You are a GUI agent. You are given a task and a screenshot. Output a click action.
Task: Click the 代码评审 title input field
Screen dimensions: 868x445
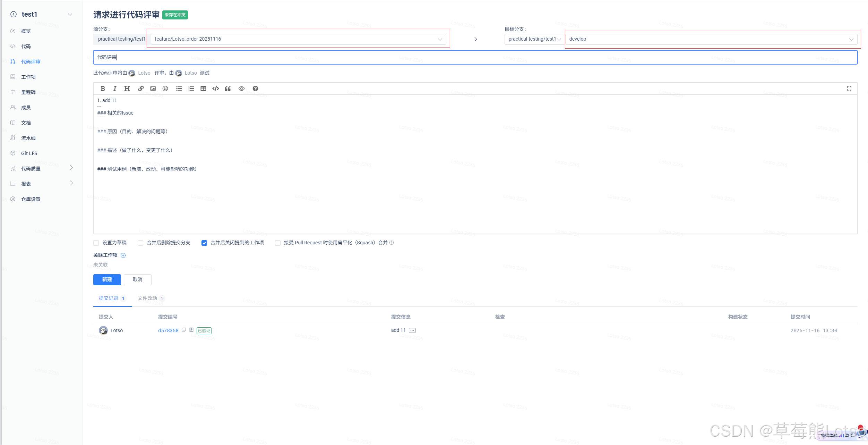pyautogui.click(x=475, y=57)
